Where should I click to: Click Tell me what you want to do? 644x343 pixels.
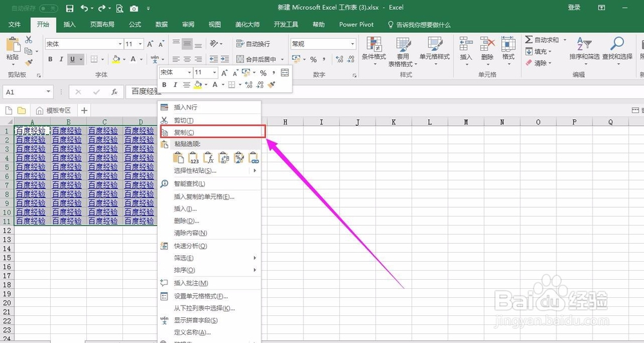419,24
